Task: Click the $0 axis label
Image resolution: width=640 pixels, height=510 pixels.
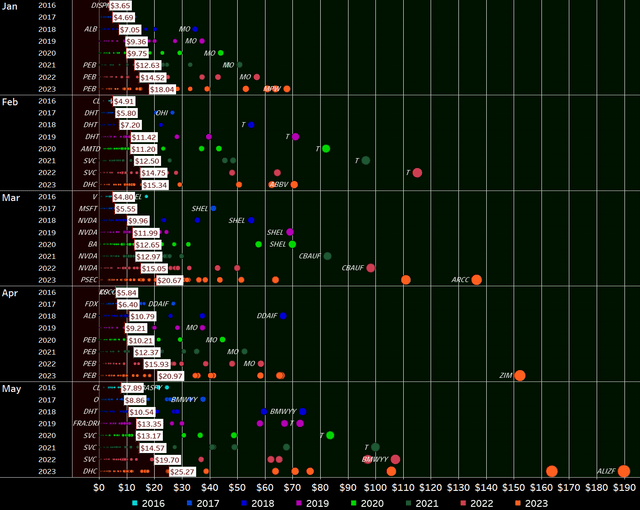Action: [99, 487]
